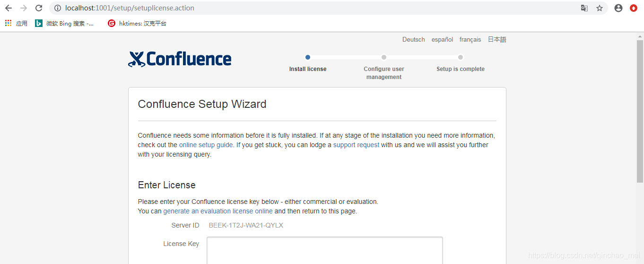The height and width of the screenshot is (264, 644).
Task: Switch language to Deutsch
Action: [x=414, y=40]
